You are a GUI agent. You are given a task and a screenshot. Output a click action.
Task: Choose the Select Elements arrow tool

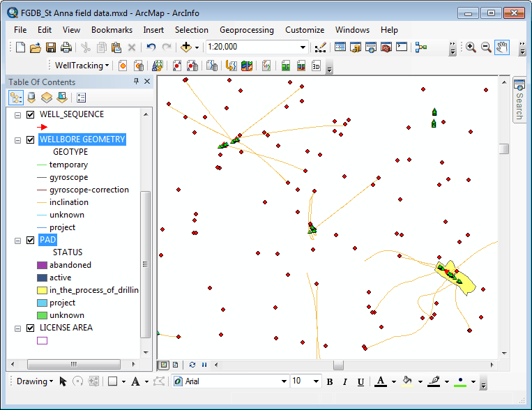63,381
